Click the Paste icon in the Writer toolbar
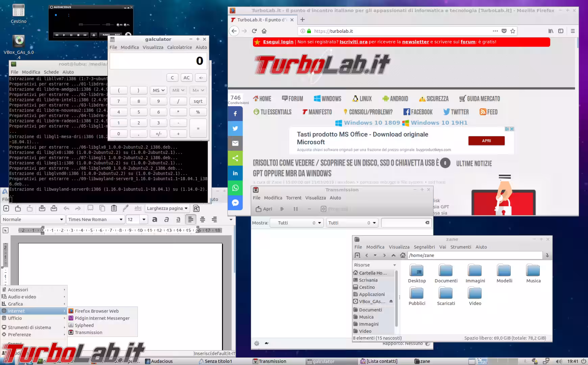Viewport: 588px width, 365px height. (114, 208)
